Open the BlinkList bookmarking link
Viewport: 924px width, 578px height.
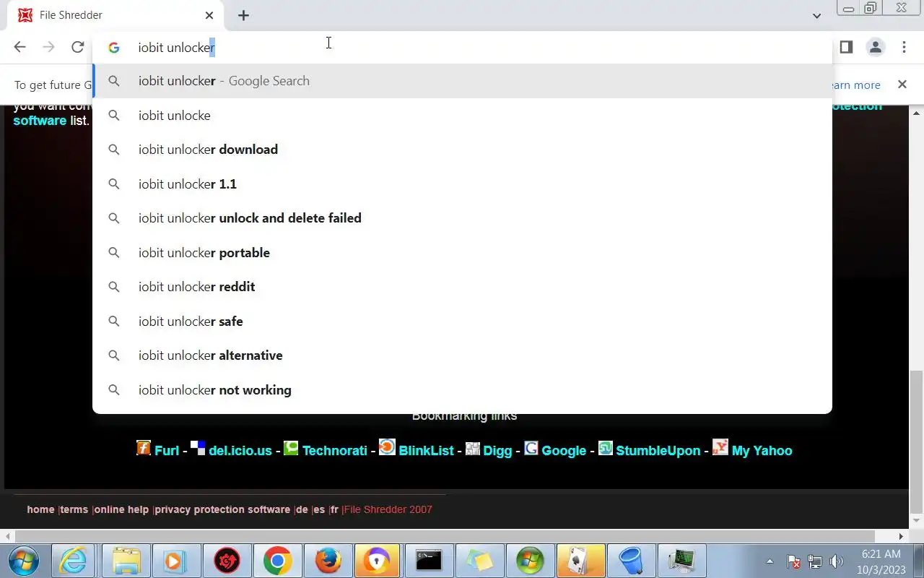point(427,451)
